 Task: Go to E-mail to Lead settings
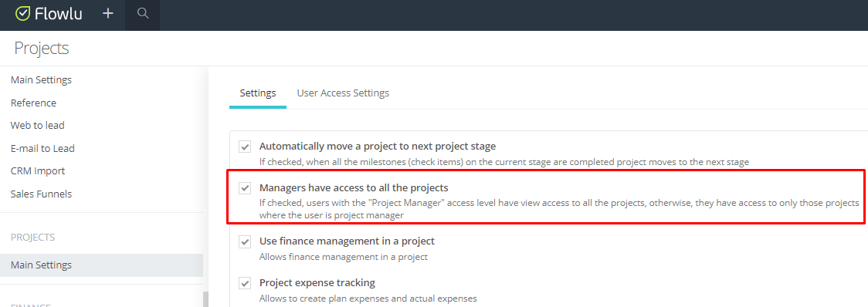point(42,148)
